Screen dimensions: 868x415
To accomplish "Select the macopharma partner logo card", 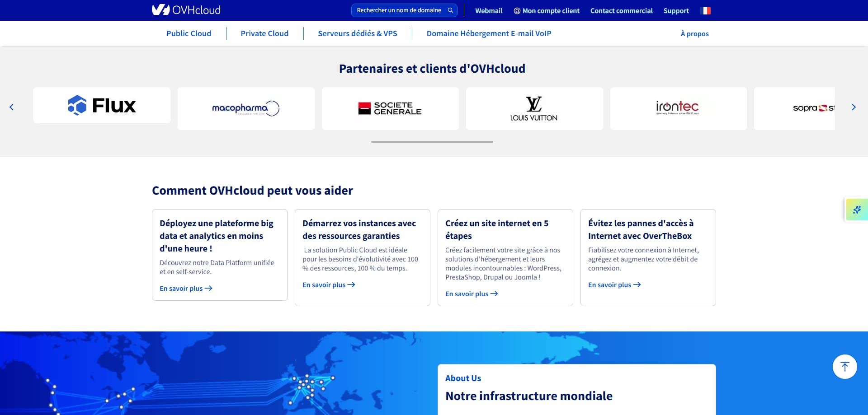I will (246, 108).
